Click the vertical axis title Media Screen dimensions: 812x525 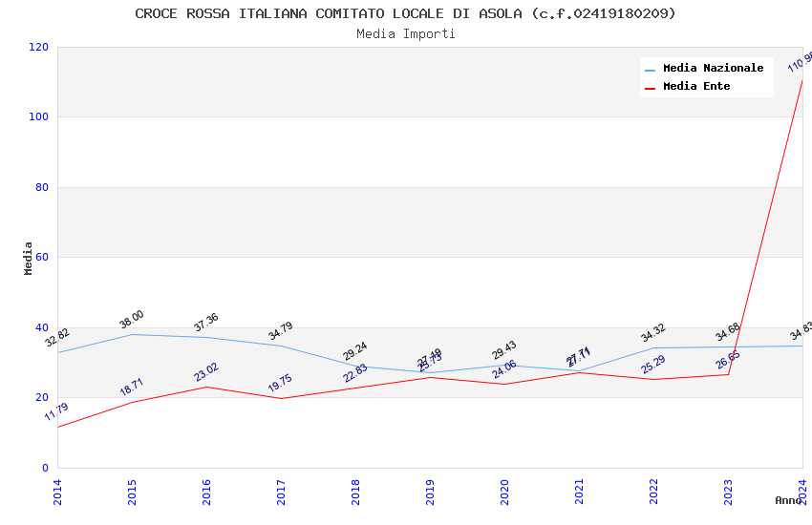(28, 258)
